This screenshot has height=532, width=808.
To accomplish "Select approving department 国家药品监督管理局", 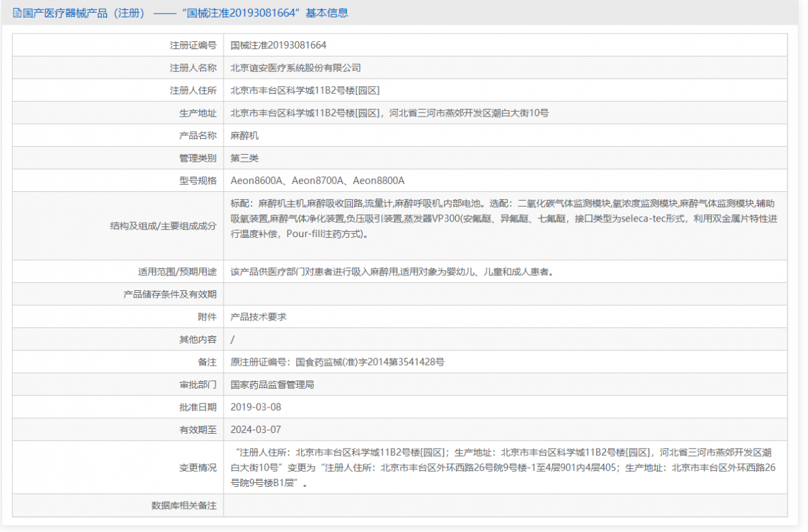I will point(272,385).
